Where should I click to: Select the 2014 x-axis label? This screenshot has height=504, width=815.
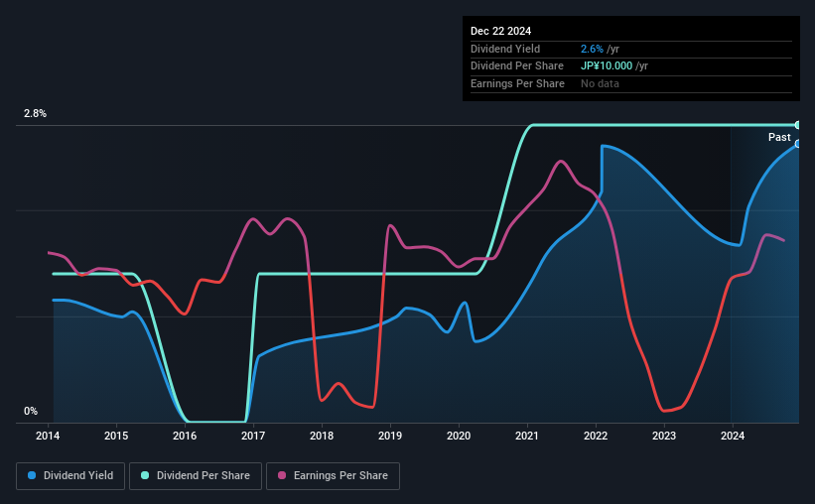point(48,436)
